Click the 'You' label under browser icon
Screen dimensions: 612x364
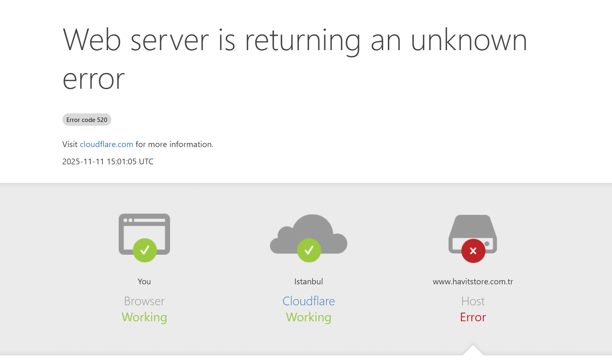tap(144, 281)
